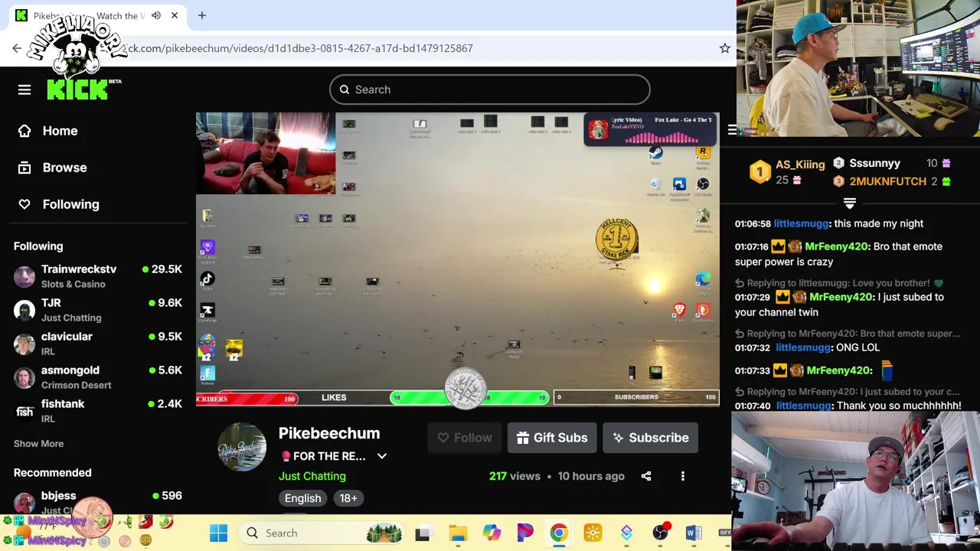Collapse the gift leaderboard arrow

pyautogui.click(x=849, y=203)
